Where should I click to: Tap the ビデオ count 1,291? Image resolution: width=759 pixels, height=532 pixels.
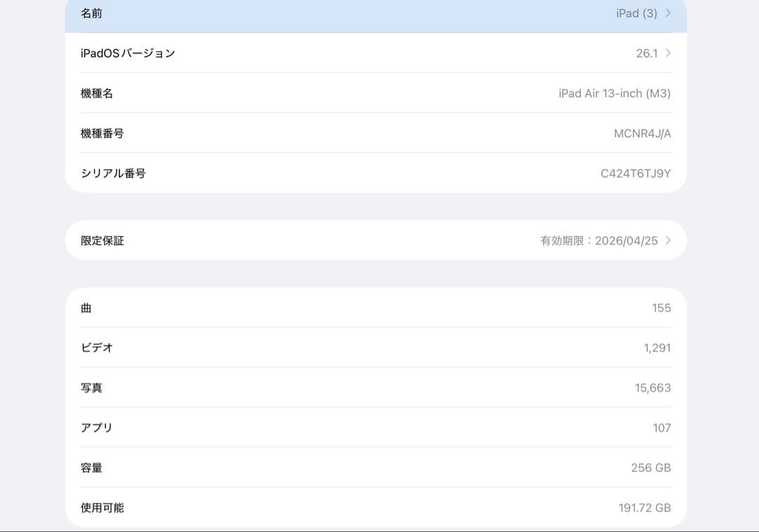pyautogui.click(x=659, y=347)
